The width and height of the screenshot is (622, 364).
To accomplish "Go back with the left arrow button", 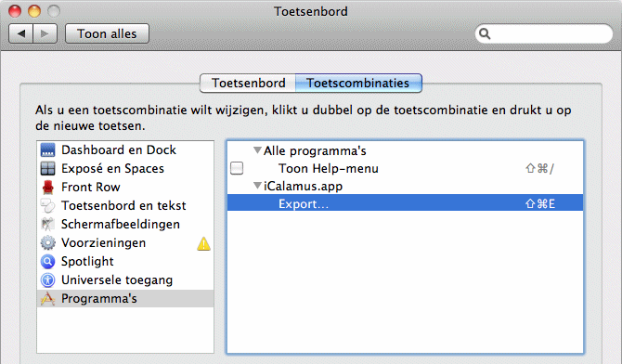I will tap(21, 33).
